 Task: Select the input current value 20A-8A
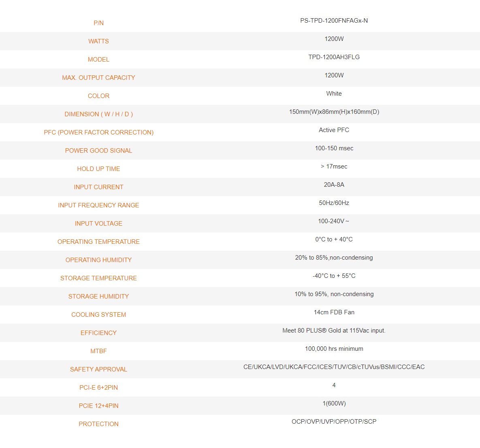pyautogui.click(x=334, y=185)
